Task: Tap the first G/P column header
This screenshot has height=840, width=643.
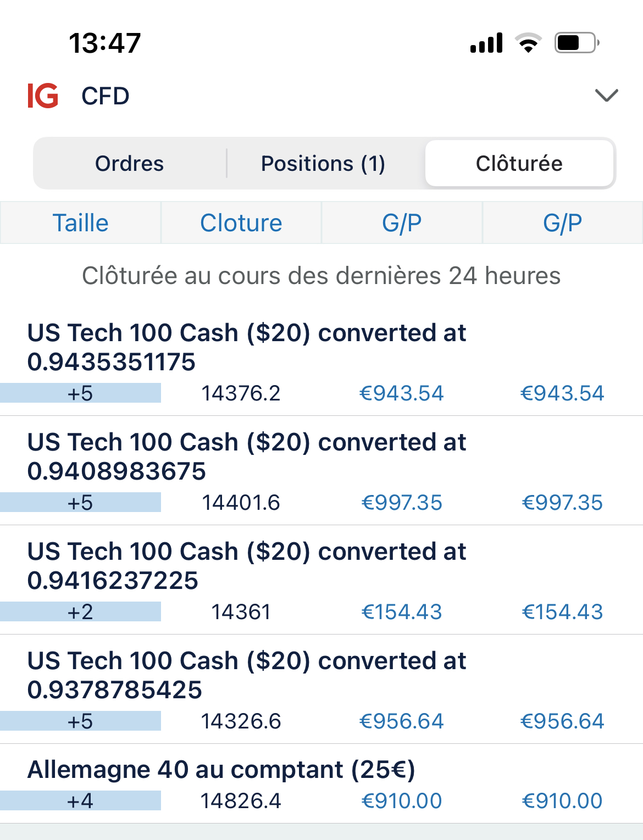Action: (402, 222)
